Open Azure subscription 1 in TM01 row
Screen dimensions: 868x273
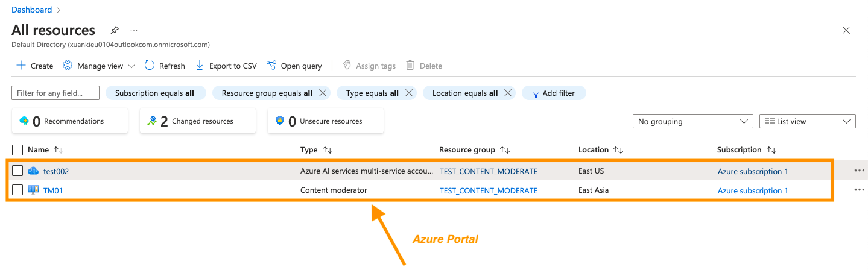click(x=753, y=190)
